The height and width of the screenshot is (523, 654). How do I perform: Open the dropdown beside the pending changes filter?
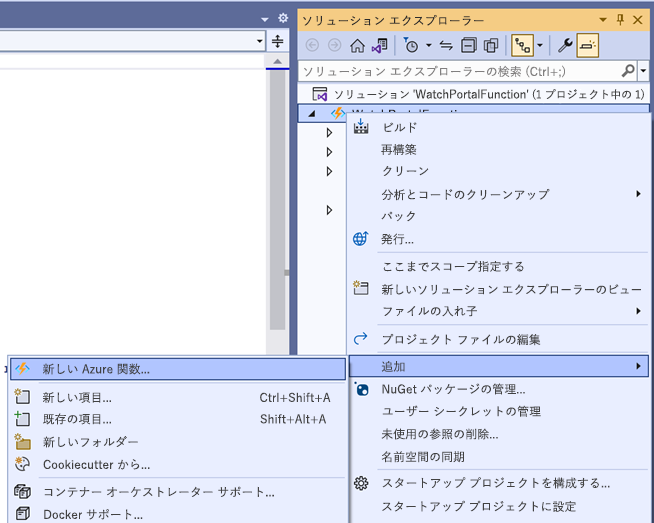pos(429,45)
